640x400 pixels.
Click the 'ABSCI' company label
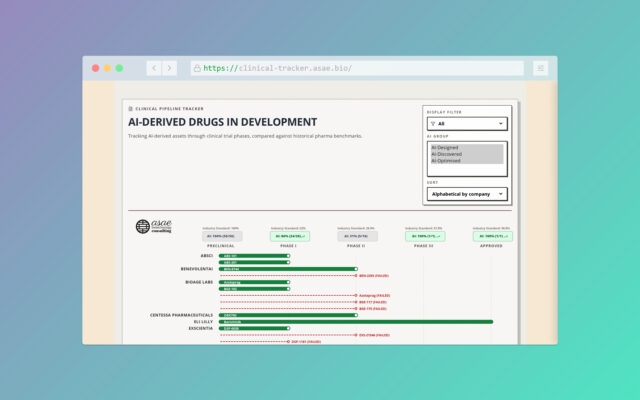click(207, 256)
